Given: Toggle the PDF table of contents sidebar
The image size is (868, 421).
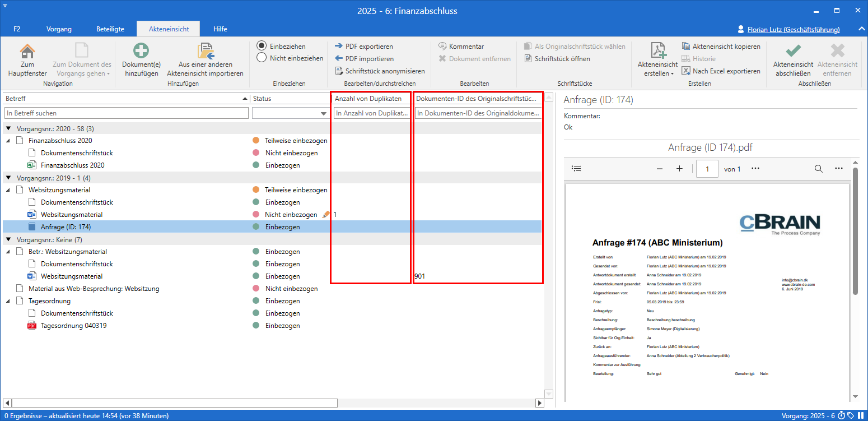Looking at the screenshot, I should coord(577,169).
